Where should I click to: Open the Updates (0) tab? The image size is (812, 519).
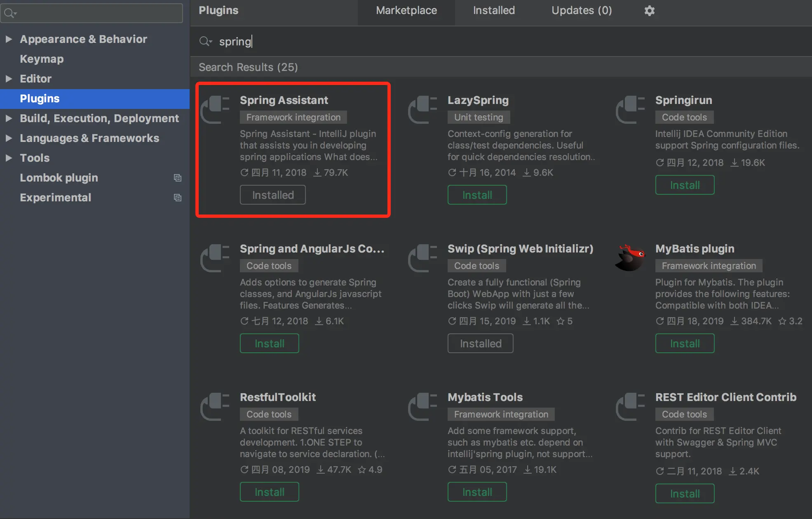coord(581,11)
